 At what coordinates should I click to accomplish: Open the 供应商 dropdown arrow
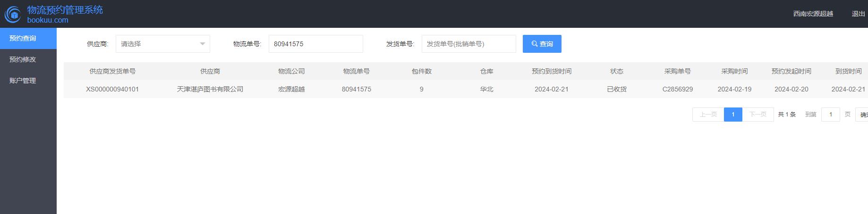(x=203, y=44)
